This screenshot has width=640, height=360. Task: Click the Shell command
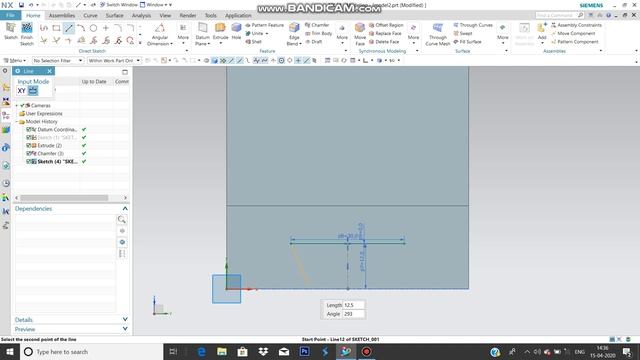[253, 42]
